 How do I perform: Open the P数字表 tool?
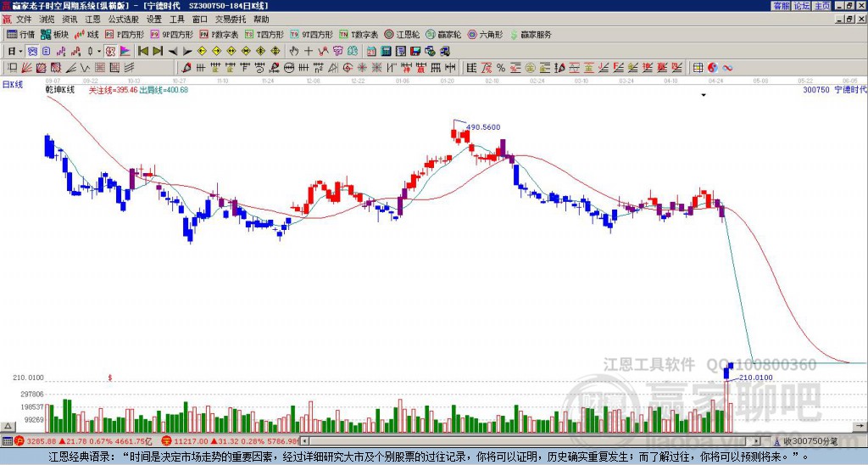tap(220, 34)
